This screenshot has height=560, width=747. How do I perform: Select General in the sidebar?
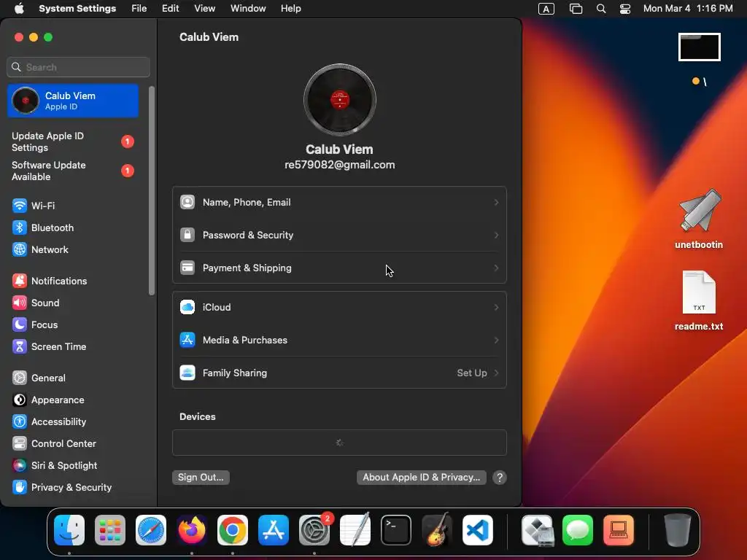39,378
